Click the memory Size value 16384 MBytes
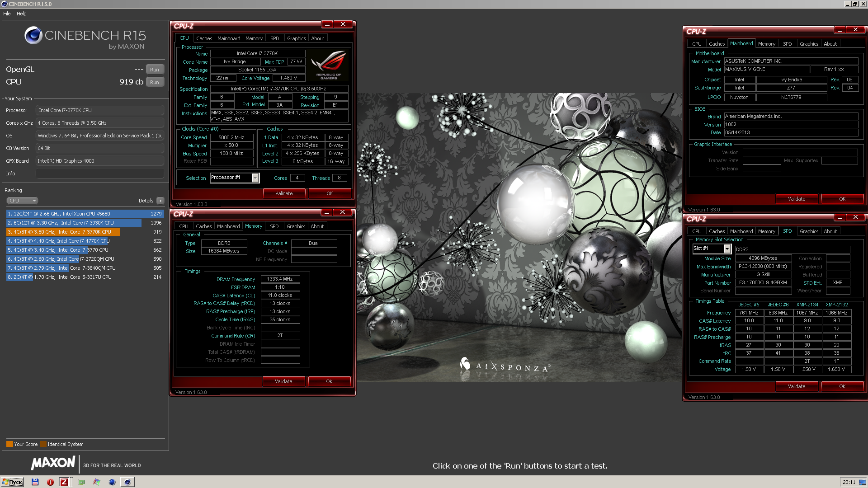Image resolution: width=868 pixels, height=488 pixels. [x=224, y=251]
